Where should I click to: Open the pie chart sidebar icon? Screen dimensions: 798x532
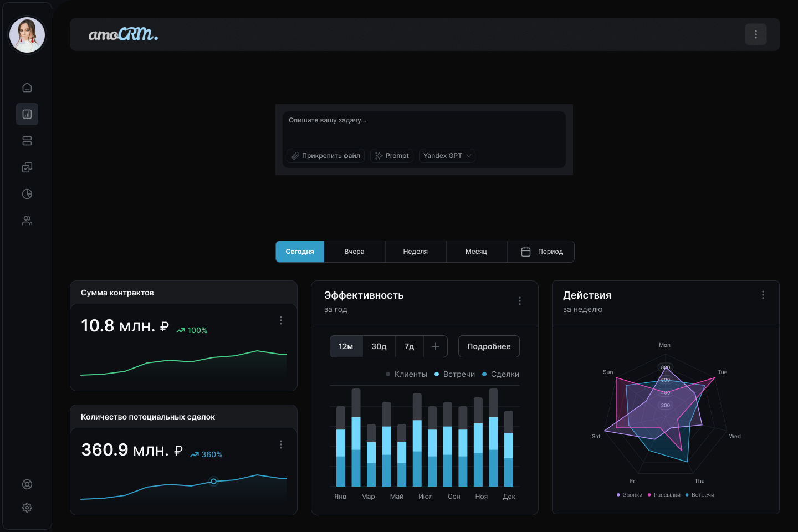[27, 194]
